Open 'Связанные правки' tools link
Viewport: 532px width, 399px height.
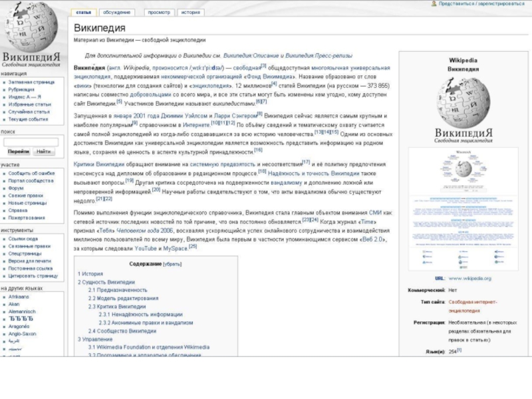pyautogui.click(x=29, y=246)
